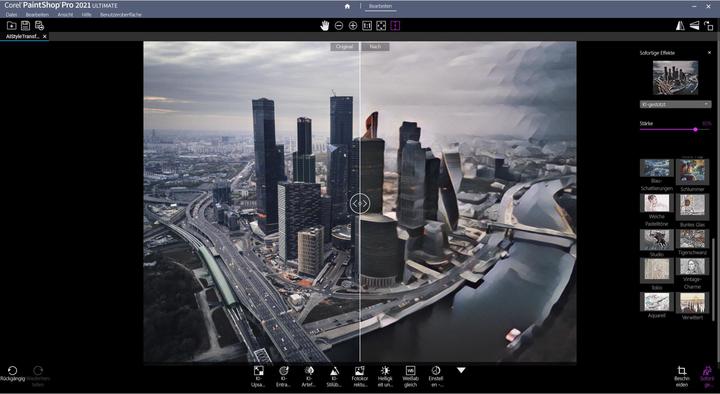The image size is (720, 394).
Task: Click the vertical flip icon
Action: [x=694, y=26]
